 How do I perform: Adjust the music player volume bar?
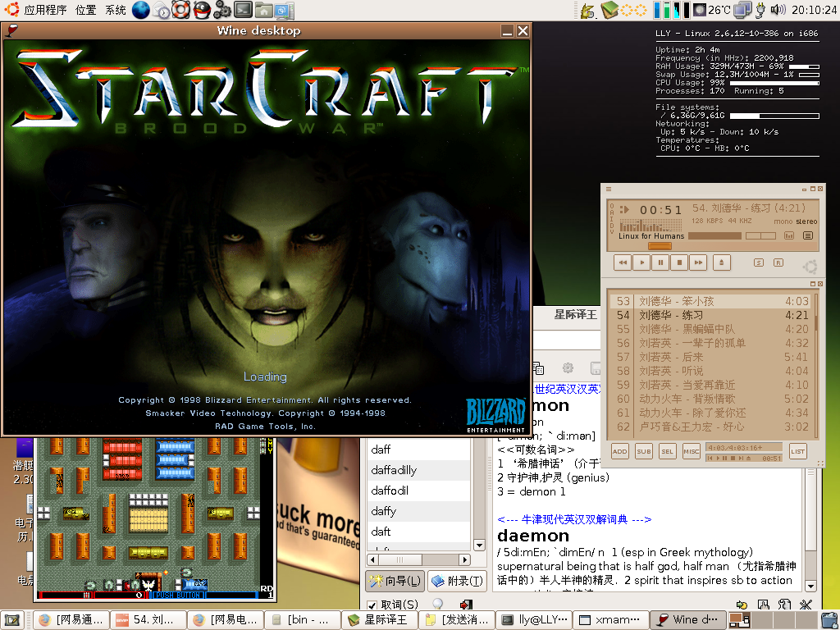[714, 235]
